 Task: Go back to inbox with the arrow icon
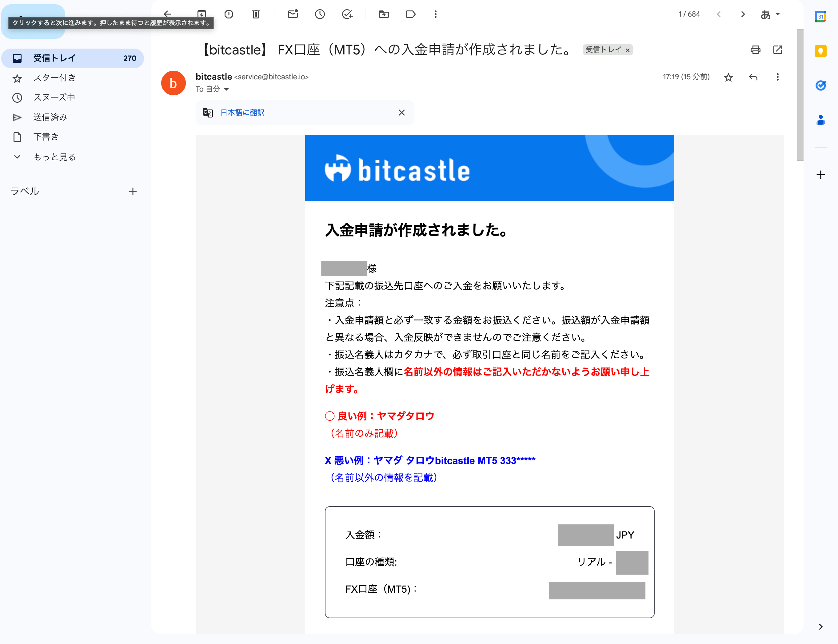coord(168,14)
